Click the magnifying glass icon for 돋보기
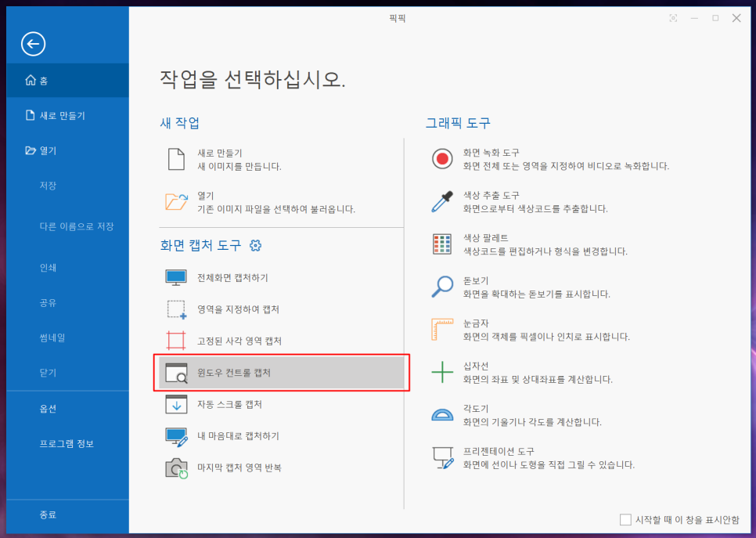This screenshot has height=538, width=756. point(442,287)
